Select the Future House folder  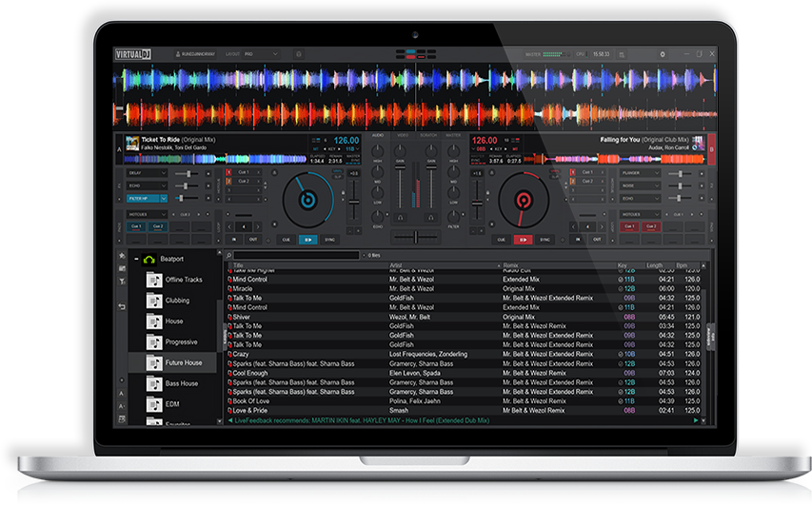[173, 362]
